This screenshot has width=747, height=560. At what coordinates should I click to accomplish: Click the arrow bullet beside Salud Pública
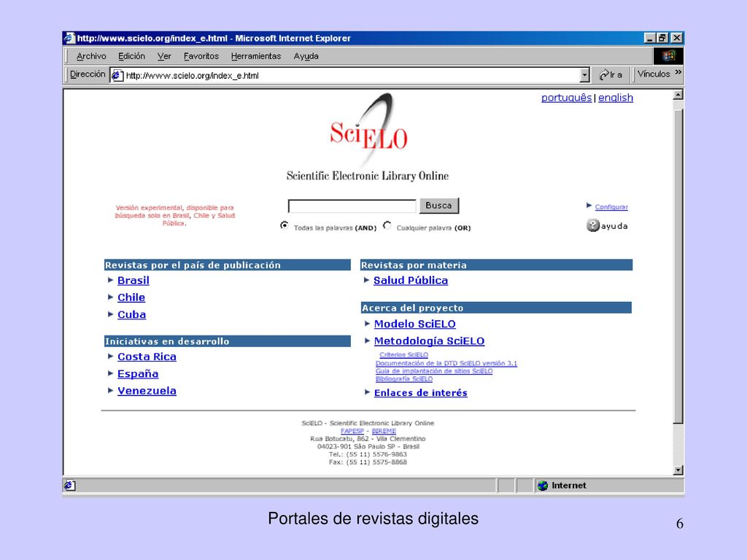(367, 280)
